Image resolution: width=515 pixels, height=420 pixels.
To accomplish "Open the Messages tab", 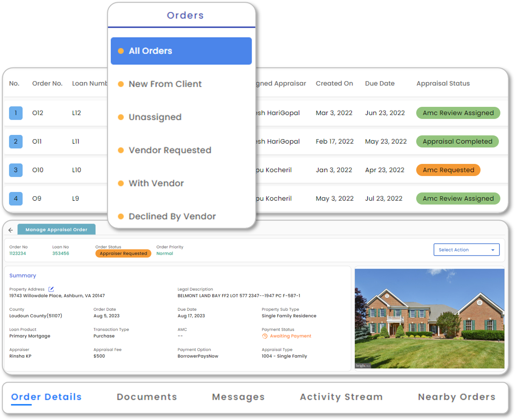I will pyautogui.click(x=238, y=397).
